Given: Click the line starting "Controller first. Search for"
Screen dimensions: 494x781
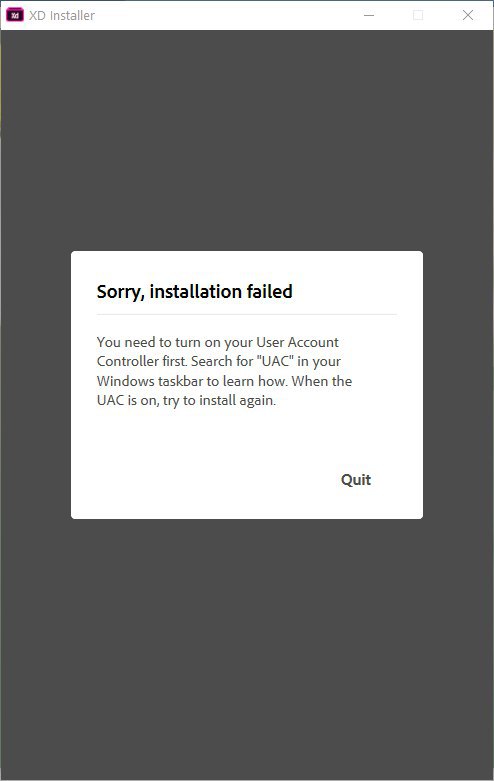Looking at the screenshot, I should pos(219,361).
